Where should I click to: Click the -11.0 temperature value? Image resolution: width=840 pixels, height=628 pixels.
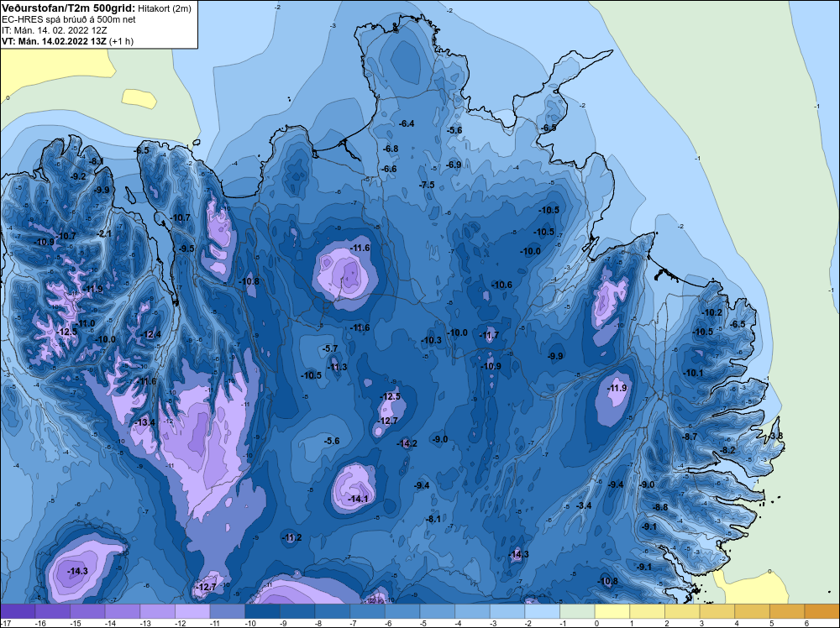pyautogui.click(x=86, y=323)
